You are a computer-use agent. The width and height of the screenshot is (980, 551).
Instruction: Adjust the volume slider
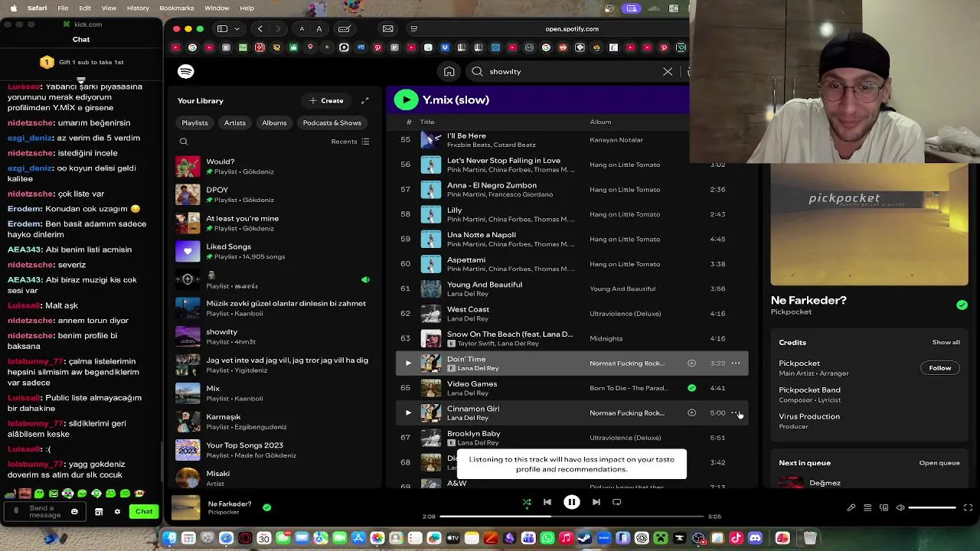(933, 507)
